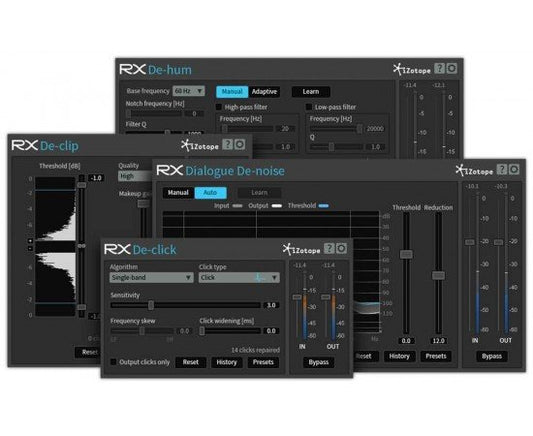Image resolution: width=533 pixels, height=436 pixels.
Task: Click waveform icon in Click type dropdown
Action: pyautogui.click(x=260, y=278)
